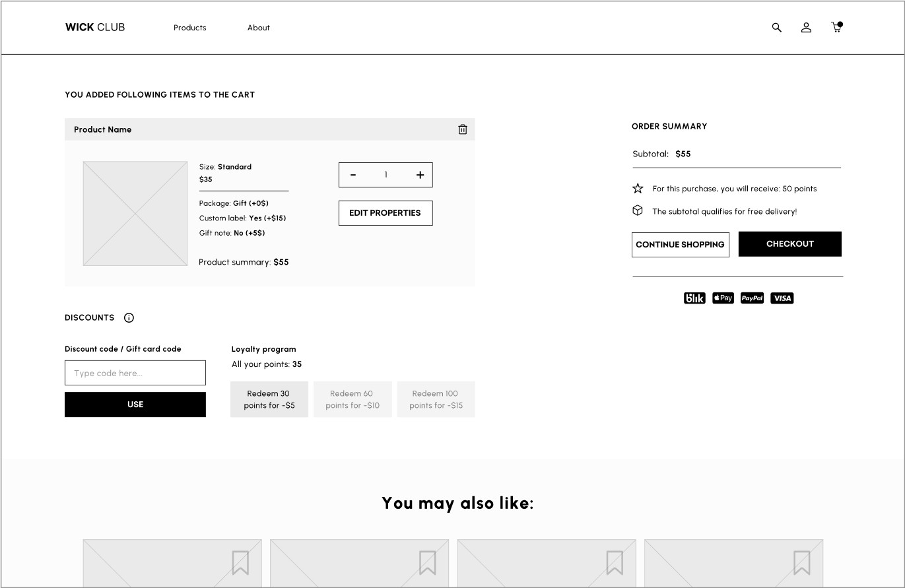Screen dimensions: 905x588
Task: Click 'Gift note: No (+5$)' text
Action: click(x=232, y=233)
